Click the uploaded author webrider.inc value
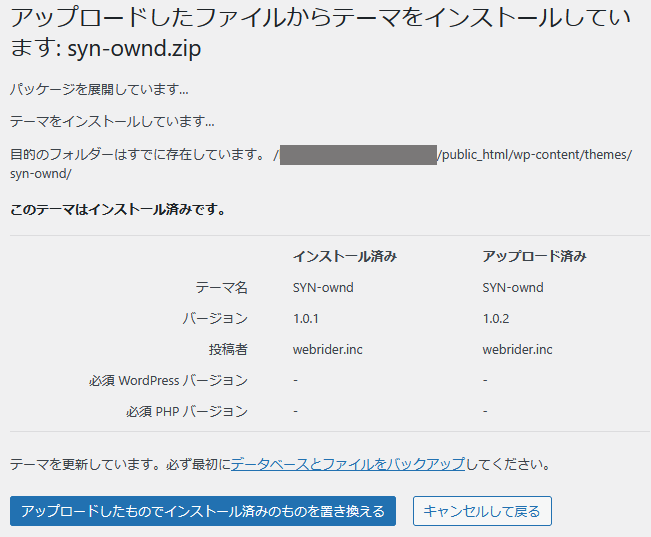The width and height of the screenshot is (651, 537). tap(517, 349)
